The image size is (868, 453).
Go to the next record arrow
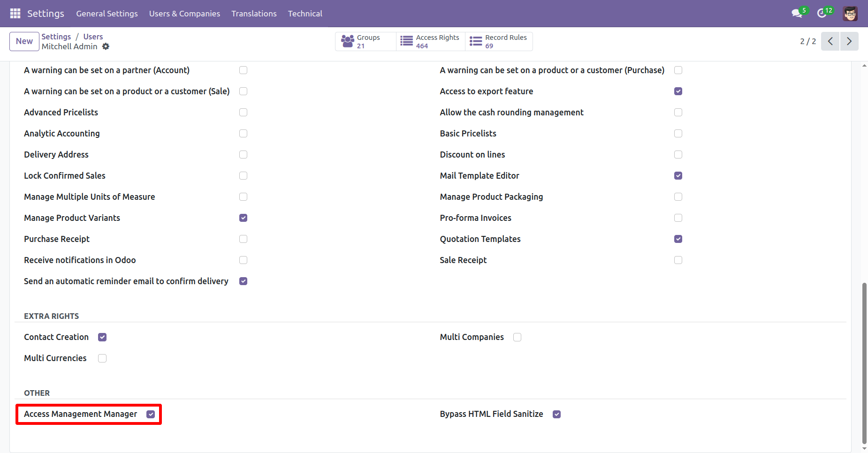(849, 41)
